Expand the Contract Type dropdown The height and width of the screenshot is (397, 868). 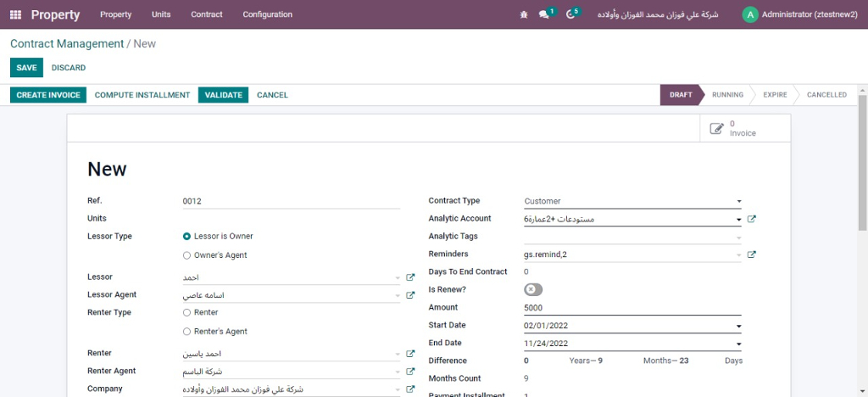738,202
